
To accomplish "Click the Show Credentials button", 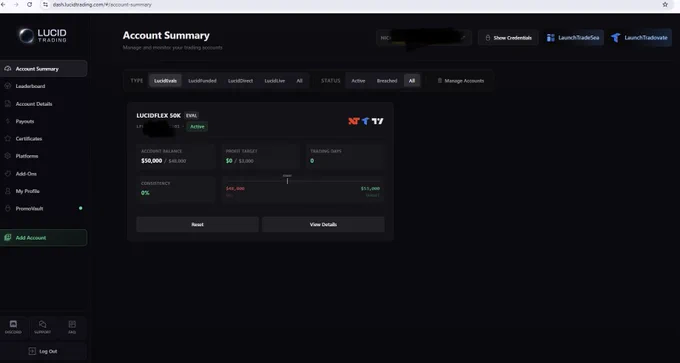I will pos(508,38).
